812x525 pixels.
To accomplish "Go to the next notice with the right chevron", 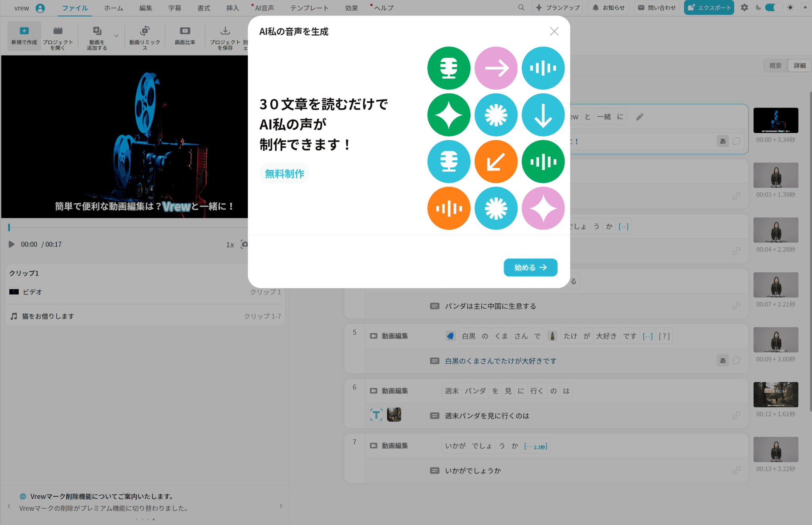I will (x=281, y=506).
